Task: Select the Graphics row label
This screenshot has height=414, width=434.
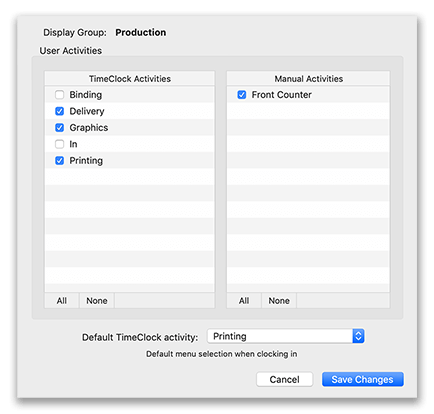Action: coord(89,128)
